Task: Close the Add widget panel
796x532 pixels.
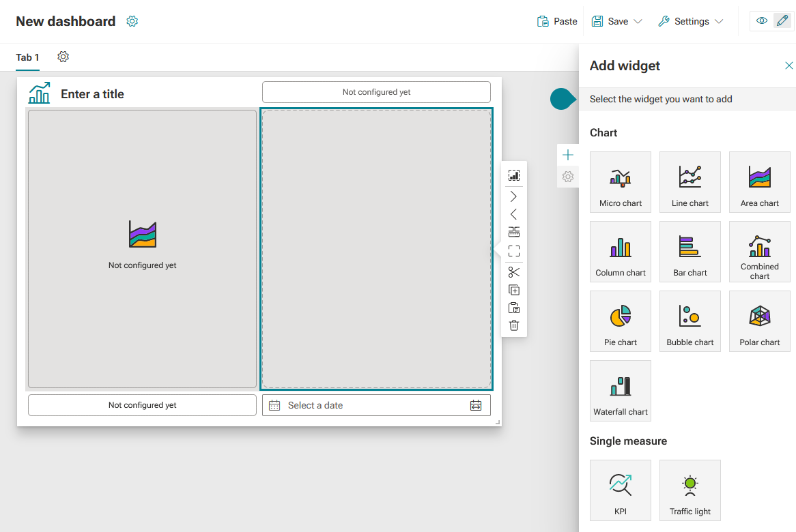Action: (x=788, y=65)
